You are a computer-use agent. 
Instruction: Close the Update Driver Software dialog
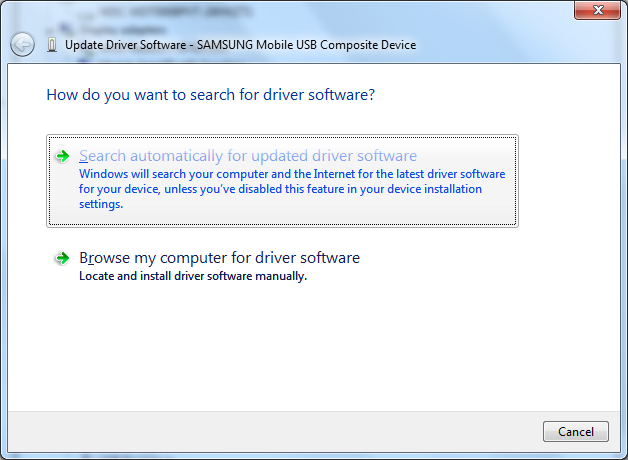coord(598,11)
